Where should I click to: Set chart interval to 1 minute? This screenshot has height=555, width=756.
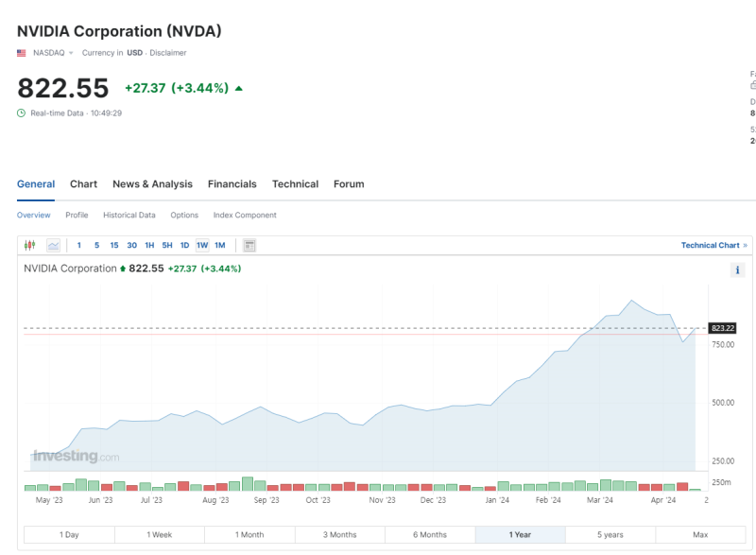click(79, 246)
